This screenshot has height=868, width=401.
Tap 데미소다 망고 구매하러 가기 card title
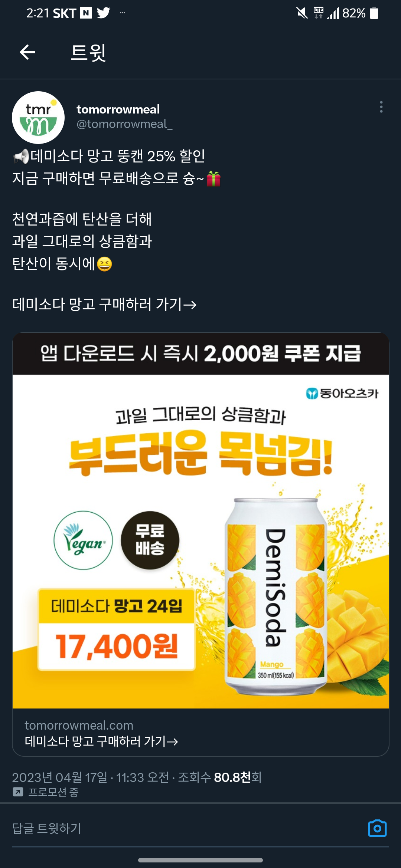101,741
